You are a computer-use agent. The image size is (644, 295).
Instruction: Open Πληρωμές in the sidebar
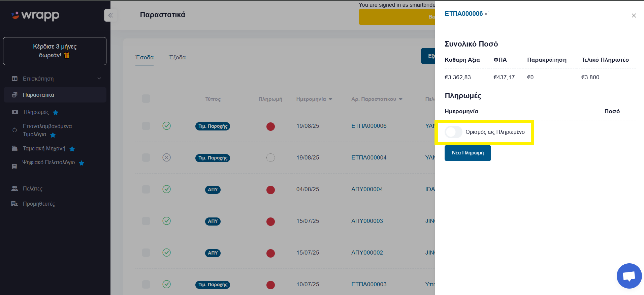36,112
